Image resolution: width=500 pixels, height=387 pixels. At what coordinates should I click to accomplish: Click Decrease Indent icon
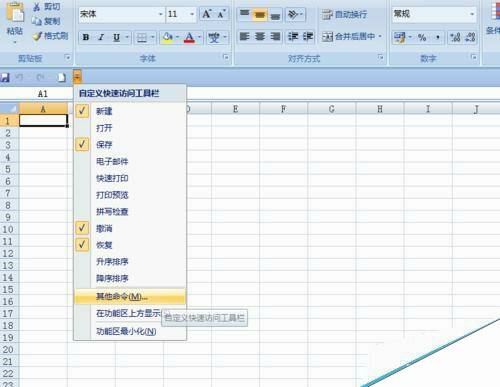click(293, 37)
